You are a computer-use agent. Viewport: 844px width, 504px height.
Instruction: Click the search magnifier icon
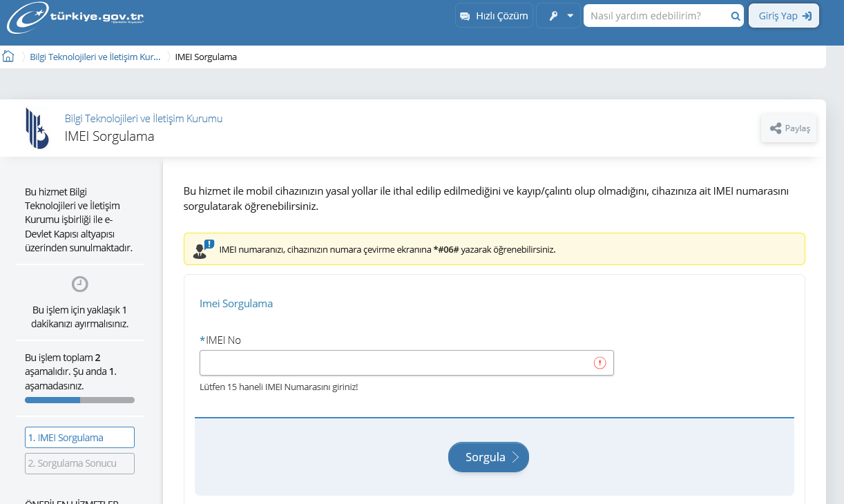(735, 16)
